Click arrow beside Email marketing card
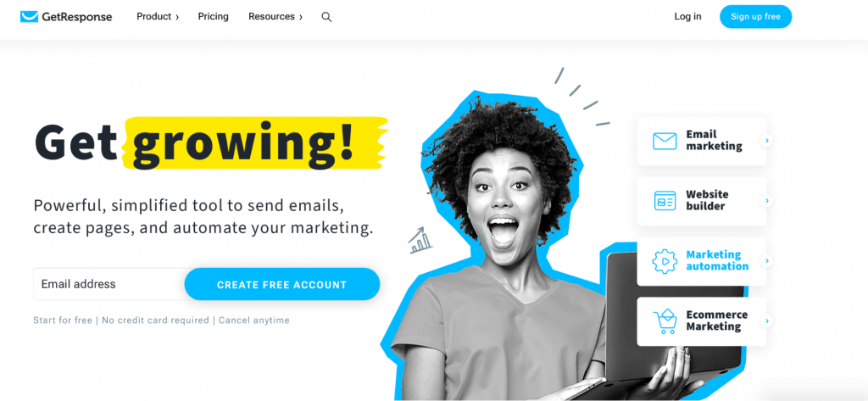This screenshot has height=401, width=868. click(766, 141)
